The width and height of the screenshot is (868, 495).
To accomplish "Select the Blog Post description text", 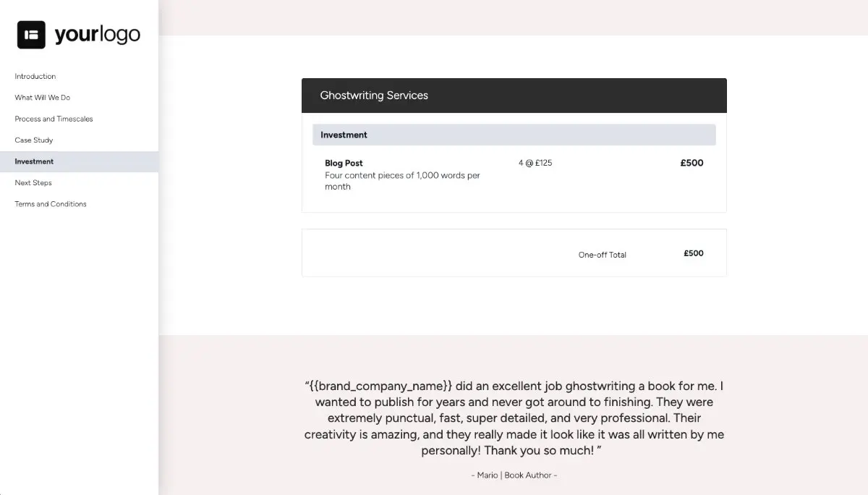I will pos(402,180).
